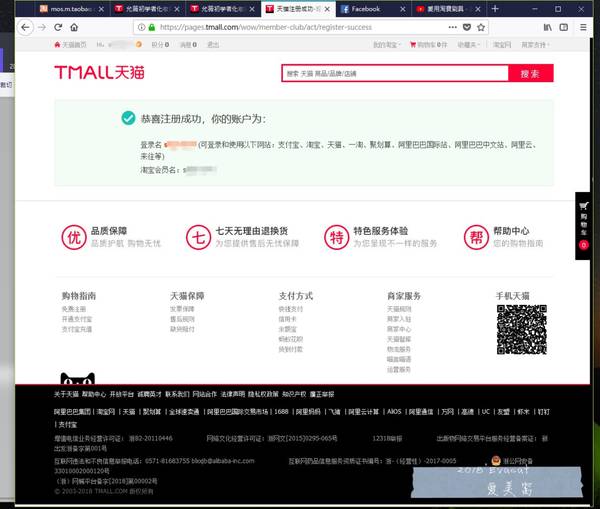600x509 pixels.
Task: Open 快捷支付 link under 支付方式
Action: coord(290,309)
